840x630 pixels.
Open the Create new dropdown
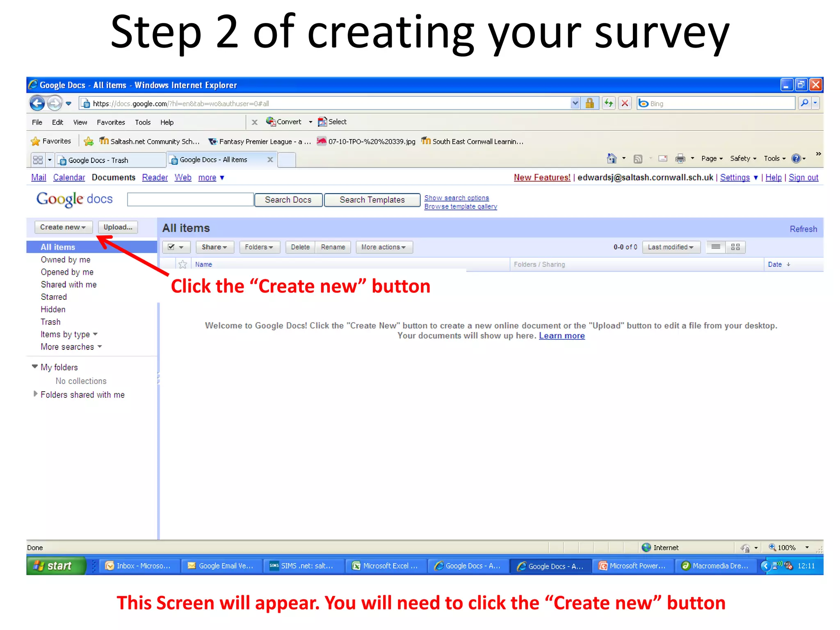point(64,227)
